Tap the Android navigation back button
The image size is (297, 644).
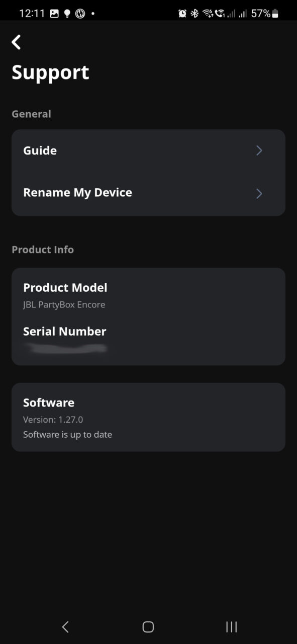(65, 626)
